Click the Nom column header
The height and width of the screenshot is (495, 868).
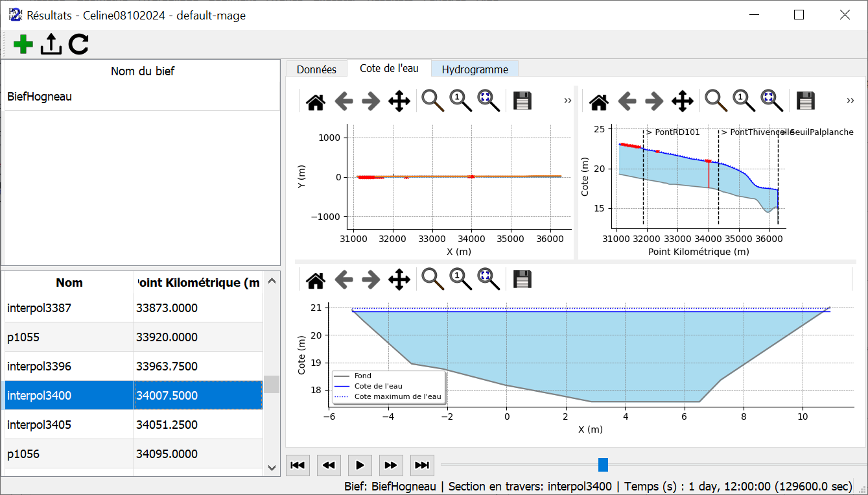pos(69,282)
